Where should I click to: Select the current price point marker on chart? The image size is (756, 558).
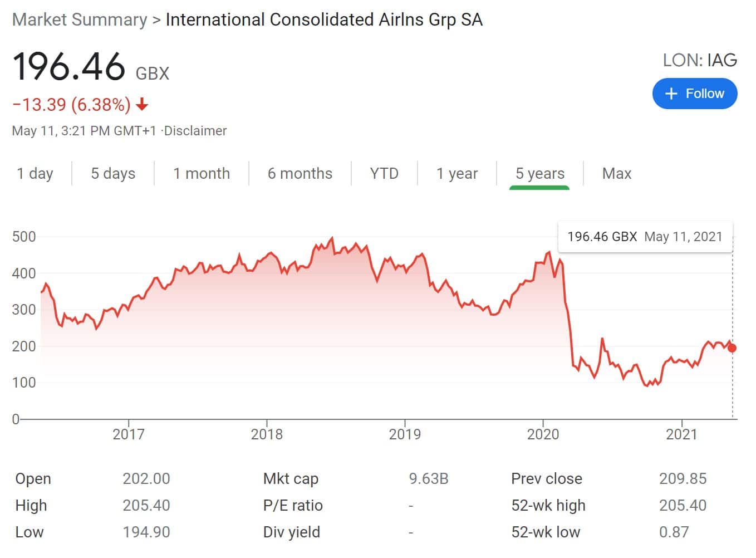[x=731, y=348]
